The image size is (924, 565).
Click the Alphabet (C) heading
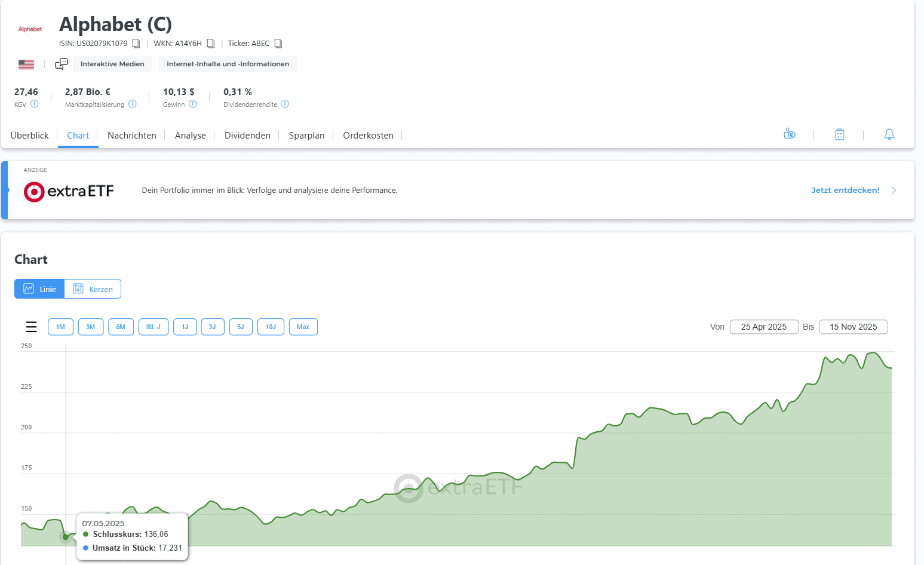[x=115, y=24]
